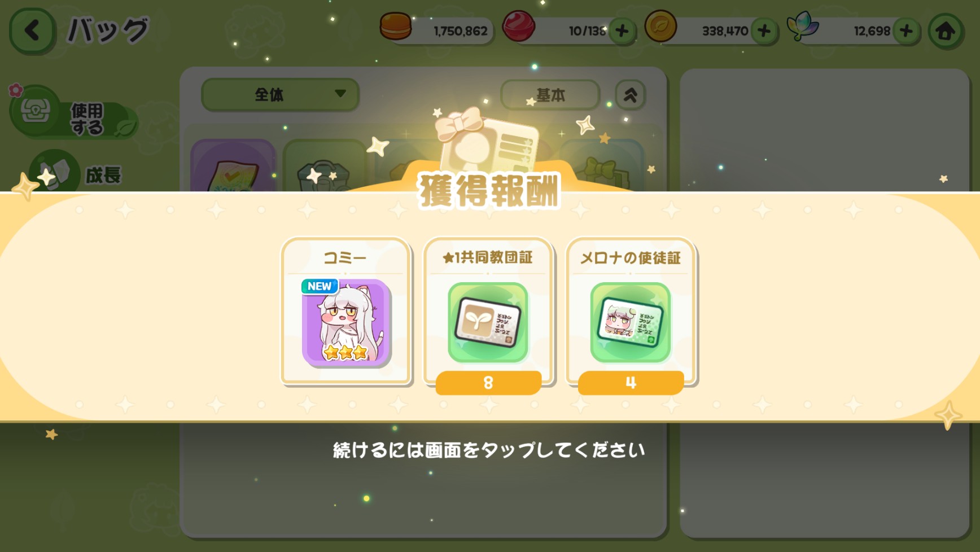Add more red jelly stamina with plus
The height and width of the screenshot is (552, 980).
pos(622,31)
